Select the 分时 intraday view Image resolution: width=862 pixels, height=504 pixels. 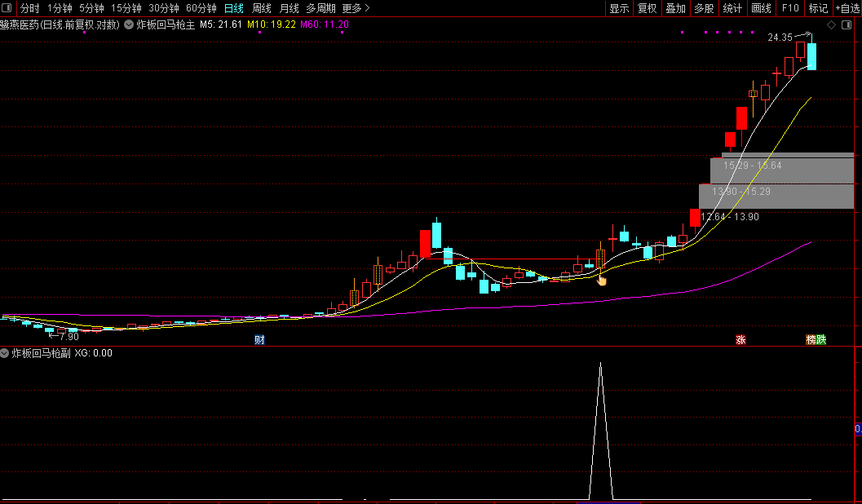click(x=29, y=8)
